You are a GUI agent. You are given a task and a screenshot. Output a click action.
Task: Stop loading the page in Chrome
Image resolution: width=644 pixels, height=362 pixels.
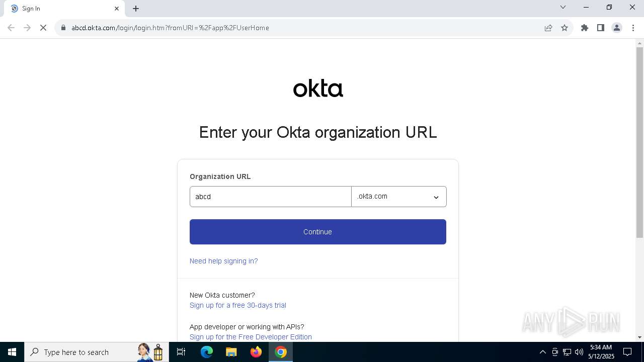pyautogui.click(x=43, y=28)
